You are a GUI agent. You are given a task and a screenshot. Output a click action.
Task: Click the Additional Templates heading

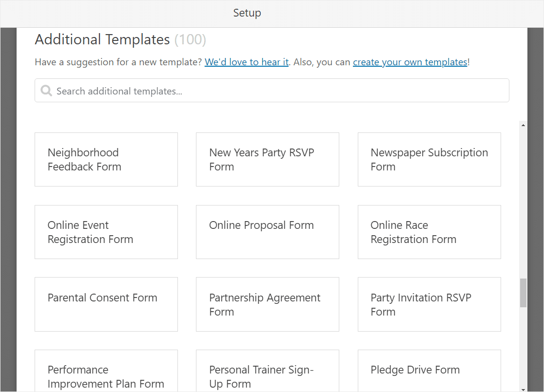(102, 39)
